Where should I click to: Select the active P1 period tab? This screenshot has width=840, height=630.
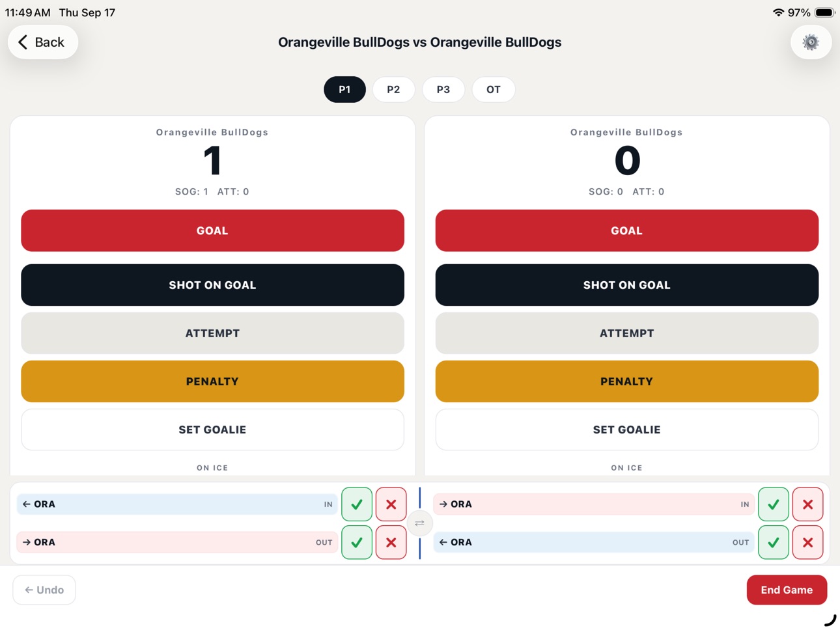[344, 89]
